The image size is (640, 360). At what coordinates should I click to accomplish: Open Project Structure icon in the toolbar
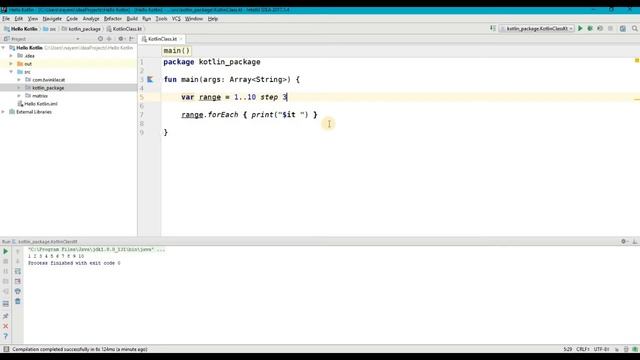622,29
